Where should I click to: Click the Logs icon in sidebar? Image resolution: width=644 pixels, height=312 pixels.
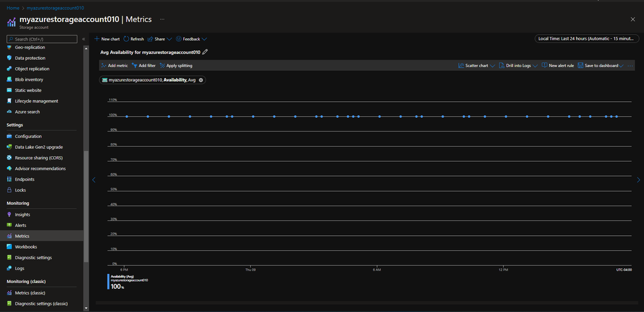[x=9, y=268]
